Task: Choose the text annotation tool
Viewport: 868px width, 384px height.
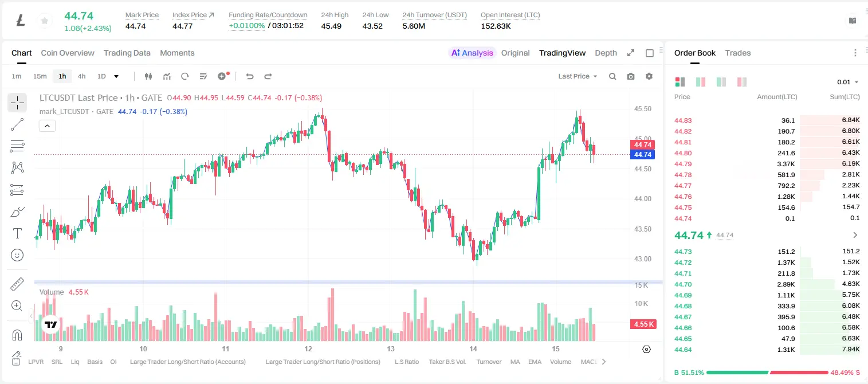Action: click(17, 233)
